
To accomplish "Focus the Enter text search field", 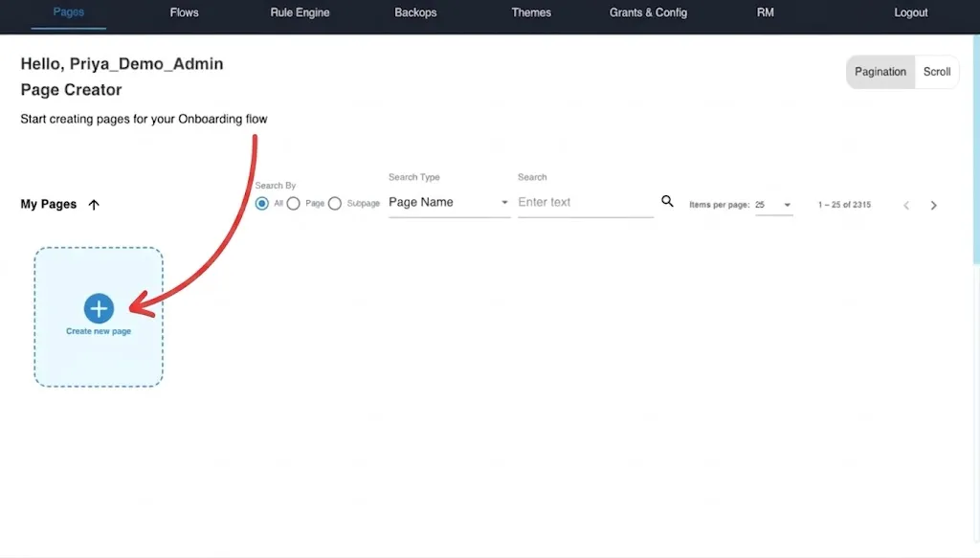I will tap(586, 203).
